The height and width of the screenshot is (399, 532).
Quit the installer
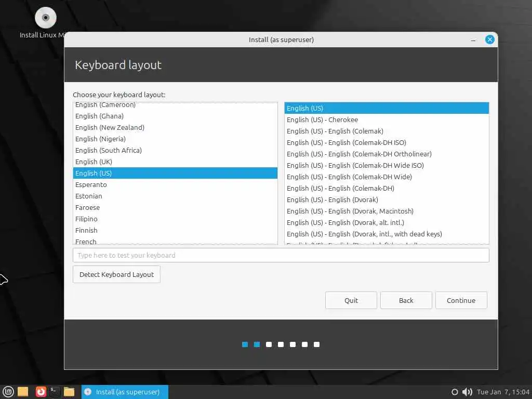[x=351, y=300]
